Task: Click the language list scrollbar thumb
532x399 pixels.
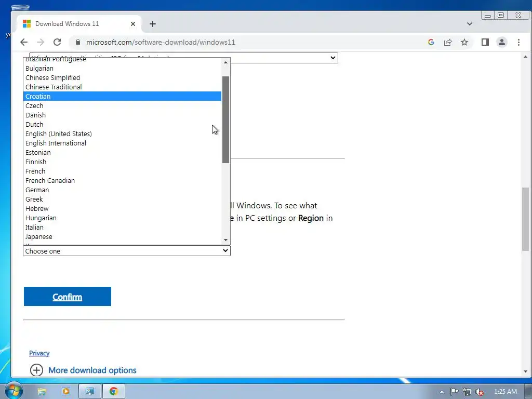Action: 225,119
